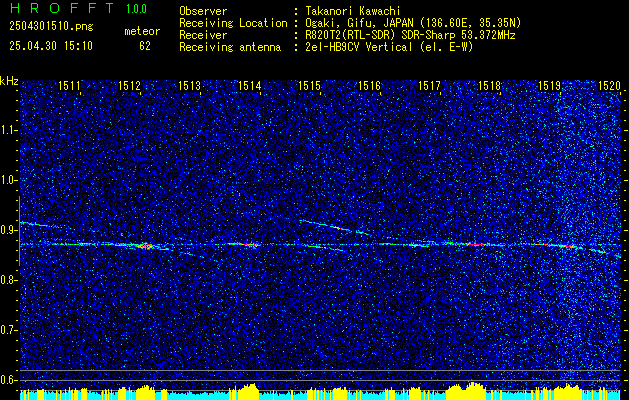This screenshot has height=400, width=629.
Task: Click the Receiving antenna label
Action: click(x=230, y=47)
